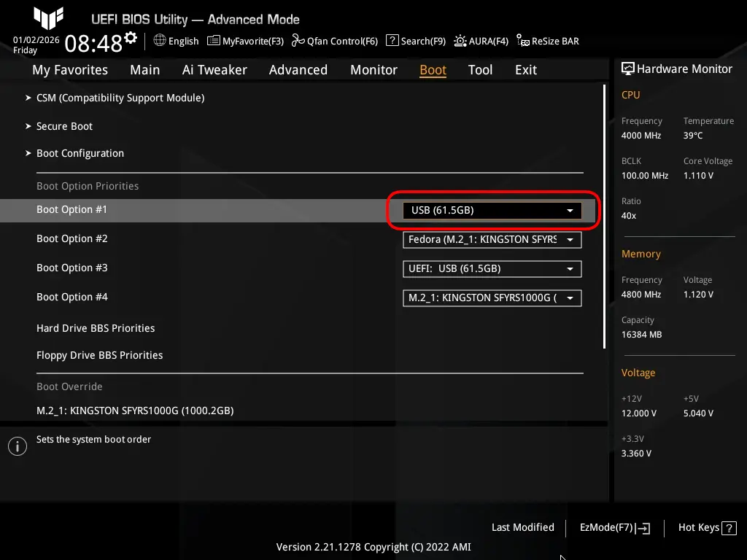Image resolution: width=747 pixels, height=560 pixels.
Task: Click the Hardware Monitor panel icon
Action: coord(629,68)
